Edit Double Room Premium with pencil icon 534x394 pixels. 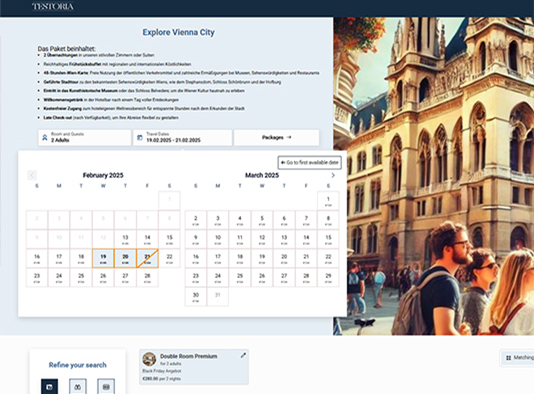coord(243,356)
